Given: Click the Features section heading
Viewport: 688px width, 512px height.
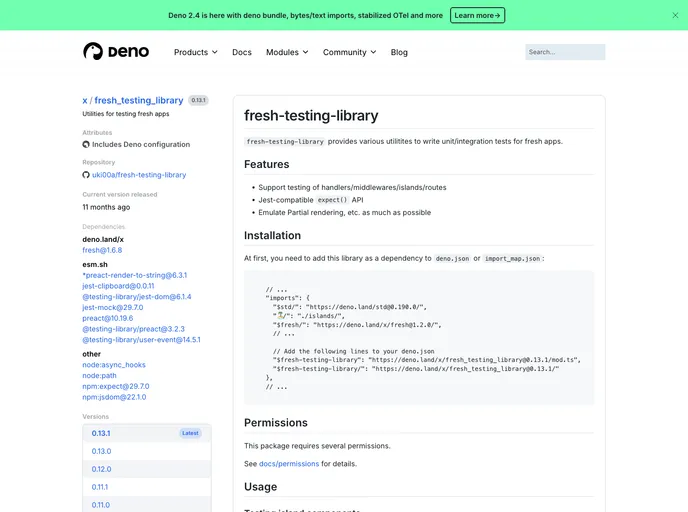Looking at the screenshot, I should click(266, 164).
